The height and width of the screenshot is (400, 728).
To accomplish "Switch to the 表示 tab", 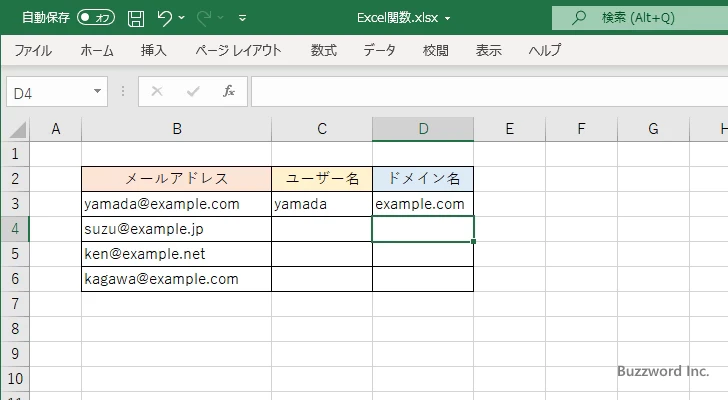I will pos(488,50).
